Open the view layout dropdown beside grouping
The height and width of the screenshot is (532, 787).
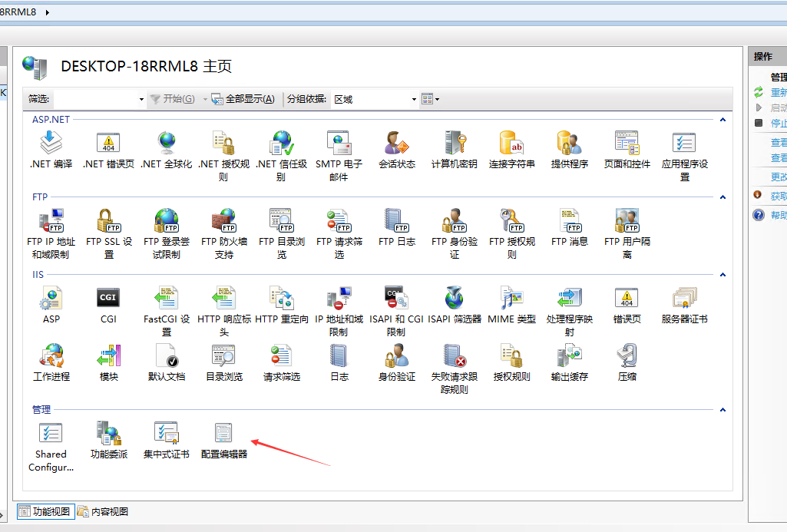tap(430, 98)
